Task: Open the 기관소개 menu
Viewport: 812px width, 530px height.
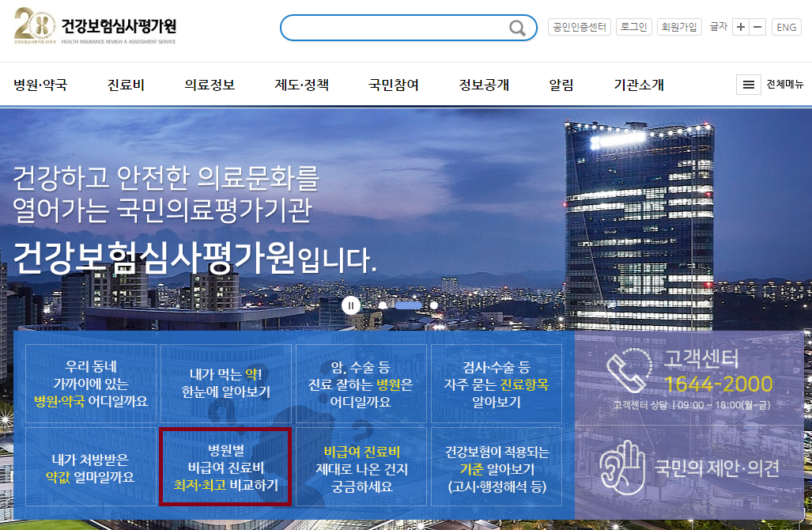Action: pyautogui.click(x=639, y=85)
